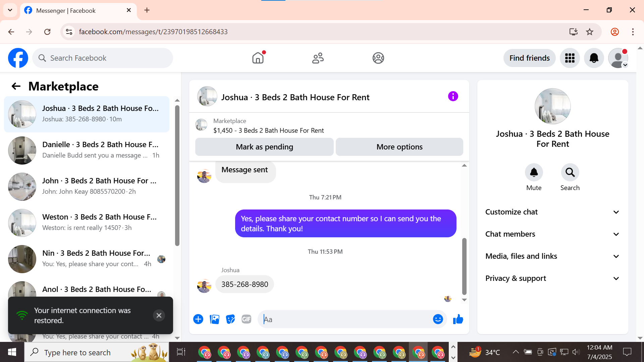Click Mark as pending button

coord(264,147)
